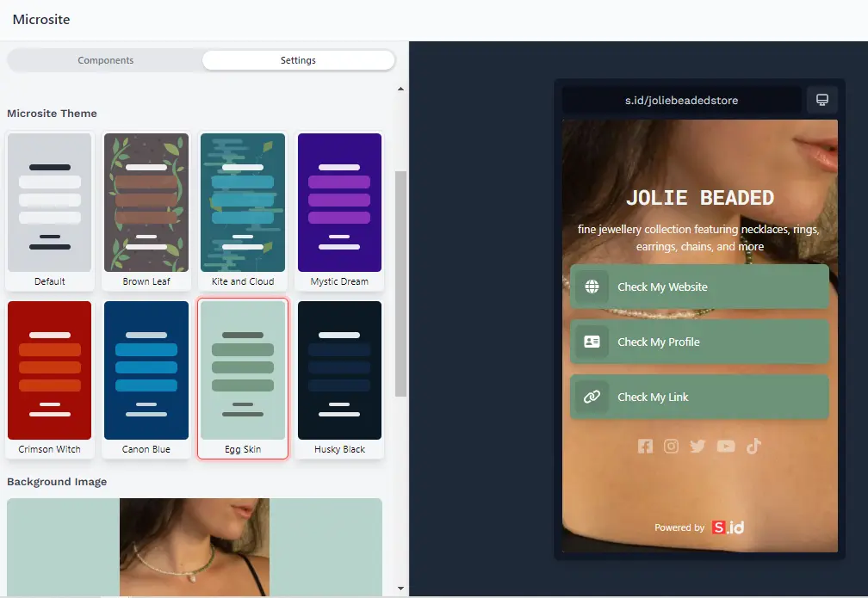
Task: Click the scroll up arrow in settings panel
Action: [400, 89]
